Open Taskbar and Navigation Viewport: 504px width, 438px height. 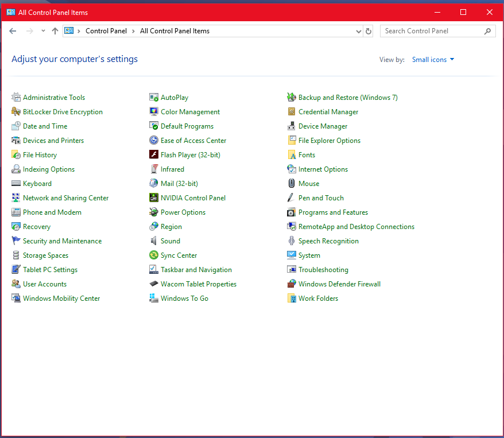coord(196,270)
